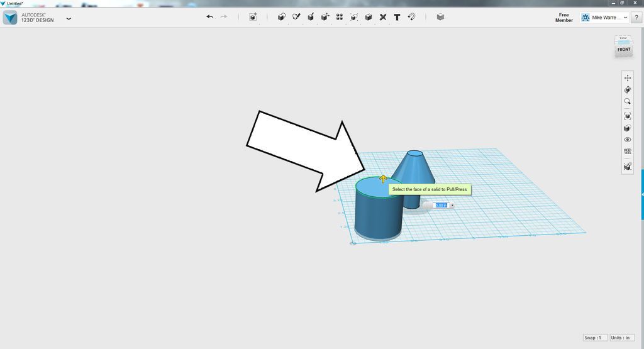Toggle grid visibility icon
This screenshot has height=349, width=644.
click(627, 151)
